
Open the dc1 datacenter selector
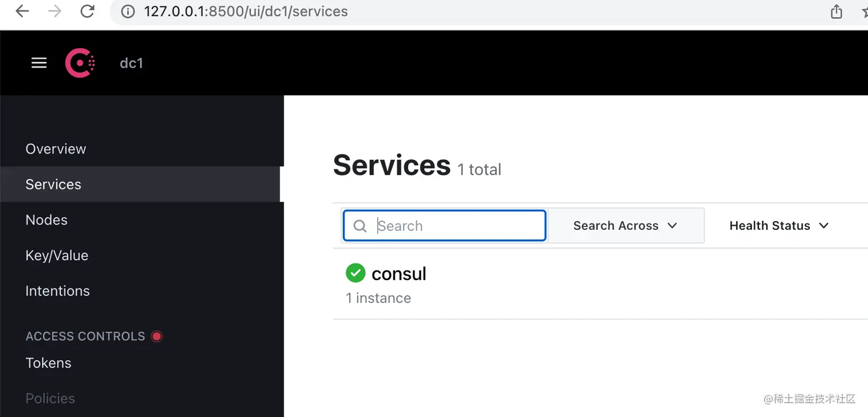(131, 63)
